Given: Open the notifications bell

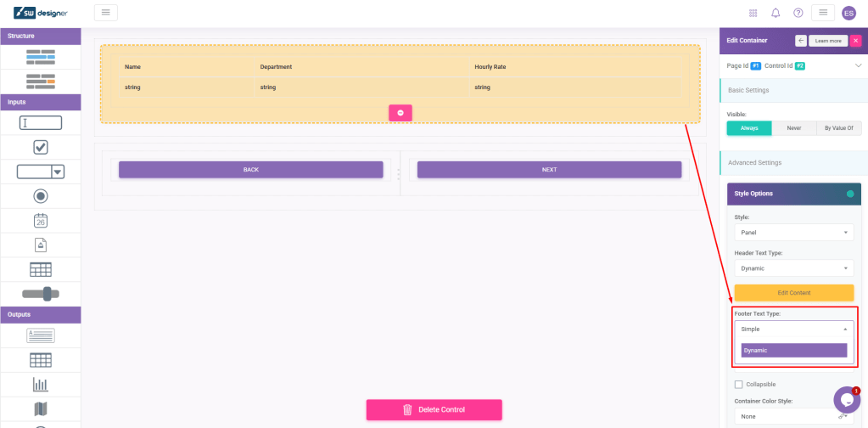Looking at the screenshot, I should (776, 13).
